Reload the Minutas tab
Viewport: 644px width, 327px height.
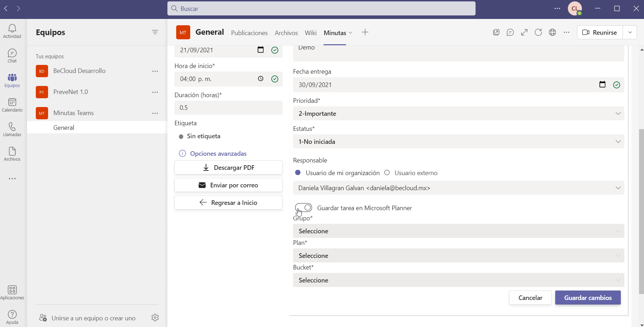pos(538,32)
